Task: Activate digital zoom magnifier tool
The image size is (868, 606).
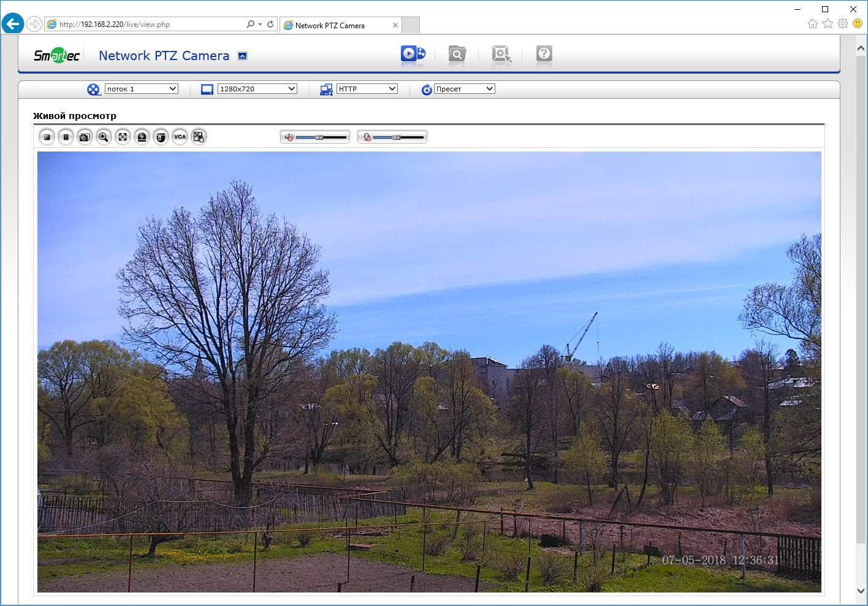Action: [104, 137]
